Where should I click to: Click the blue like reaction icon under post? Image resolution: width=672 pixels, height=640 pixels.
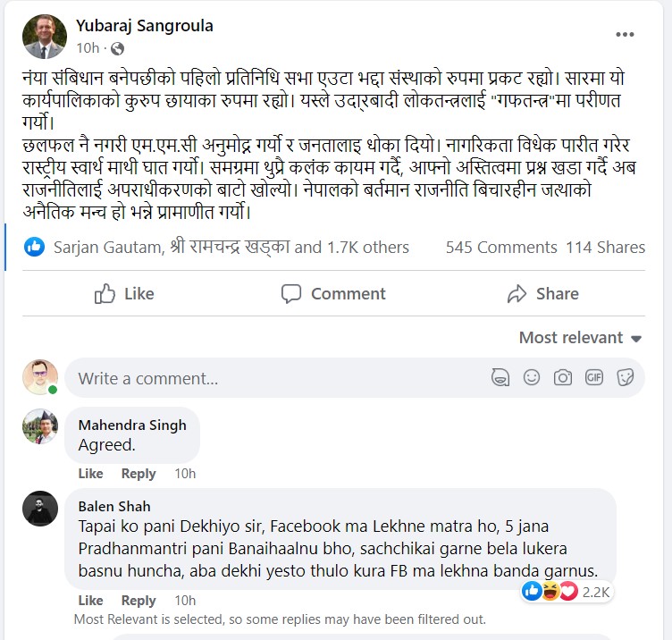pyautogui.click(x=35, y=247)
